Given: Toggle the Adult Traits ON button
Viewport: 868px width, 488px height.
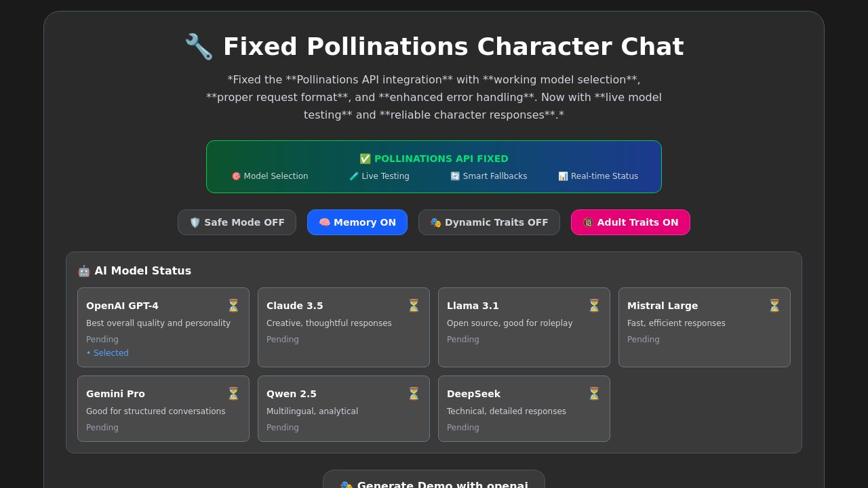Looking at the screenshot, I should [x=631, y=222].
